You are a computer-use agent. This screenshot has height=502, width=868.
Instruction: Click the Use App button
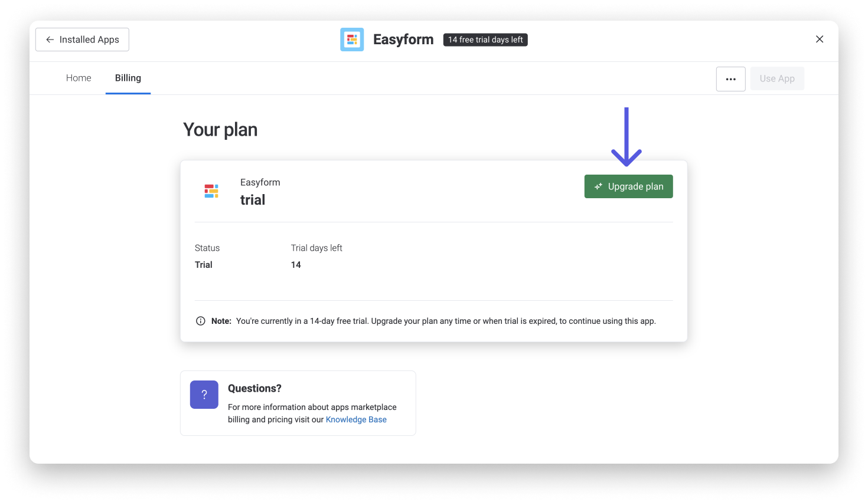[x=776, y=79]
